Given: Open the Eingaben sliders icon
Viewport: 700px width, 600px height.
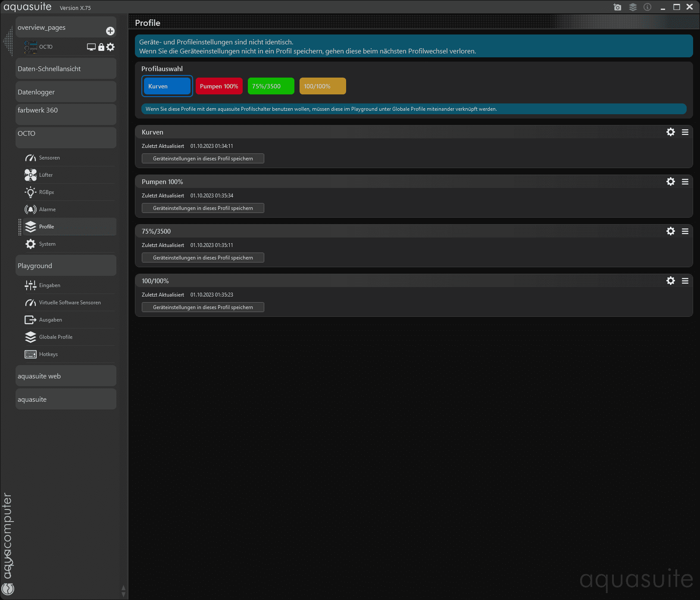Looking at the screenshot, I should click(31, 285).
